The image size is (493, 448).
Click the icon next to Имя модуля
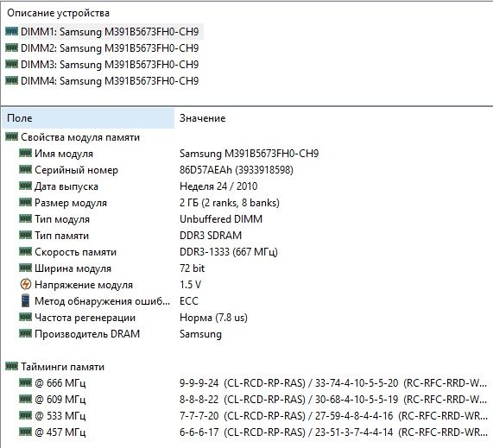(25, 153)
